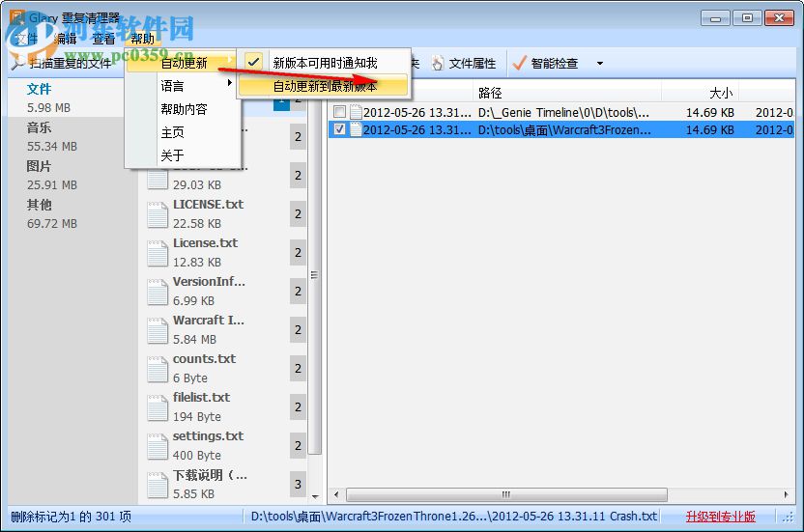Close the Glary 重复清理器 window

coord(780,18)
